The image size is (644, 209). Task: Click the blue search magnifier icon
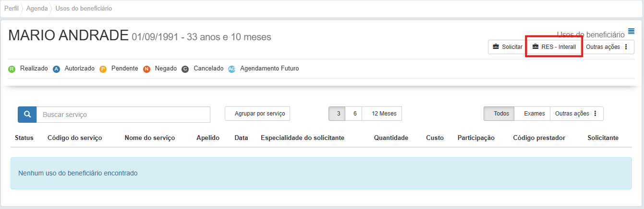click(27, 115)
